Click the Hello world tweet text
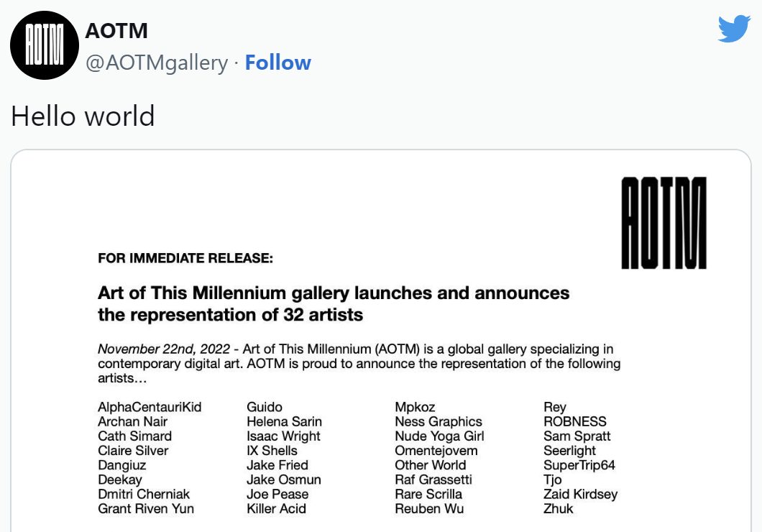This screenshot has height=532, width=762. point(83,116)
